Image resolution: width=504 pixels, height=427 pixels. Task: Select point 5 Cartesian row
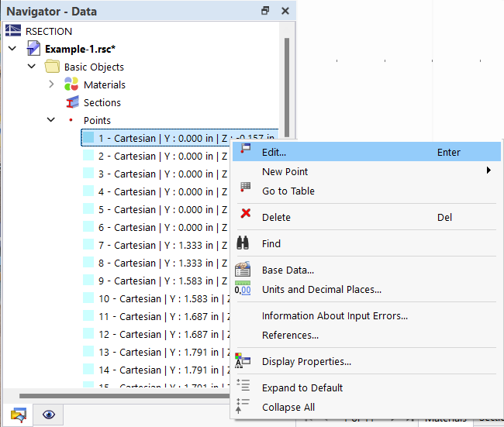click(x=156, y=209)
